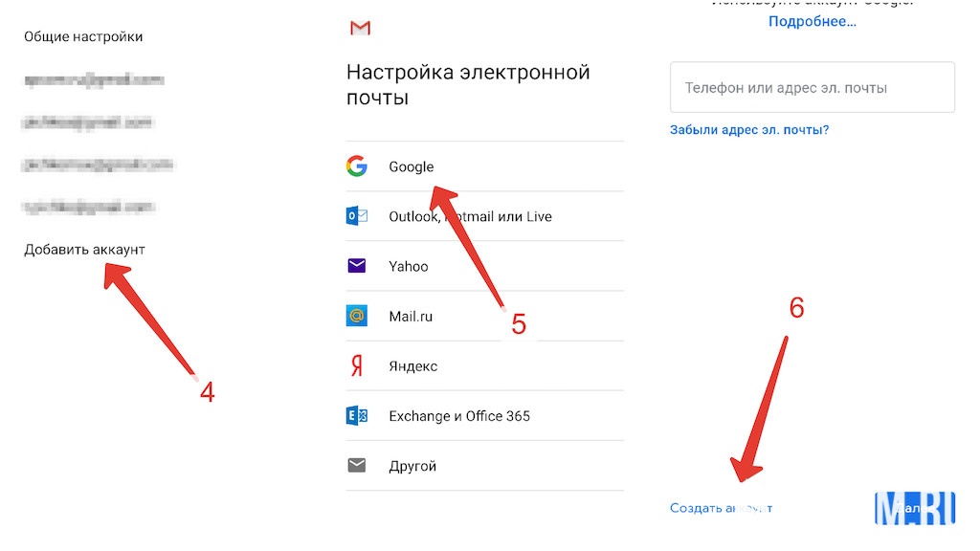The height and width of the screenshot is (551, 980).
Task: Tap the Другой envelope icon
Action: click(x=357, y=466)
